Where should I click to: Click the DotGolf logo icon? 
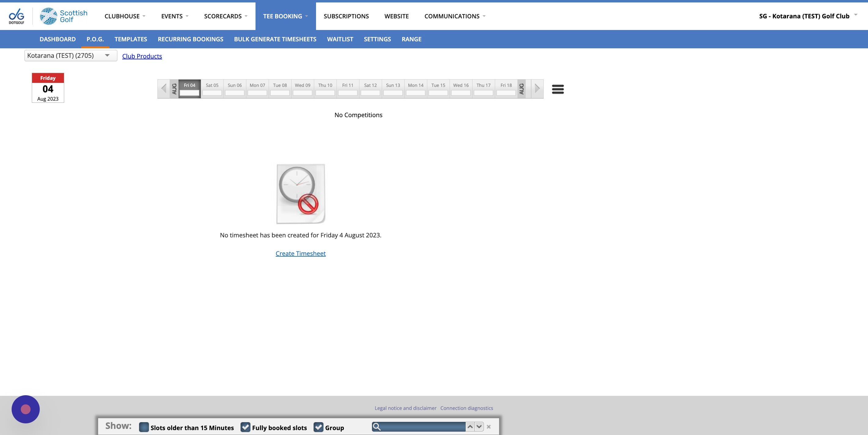coord(16,16)
